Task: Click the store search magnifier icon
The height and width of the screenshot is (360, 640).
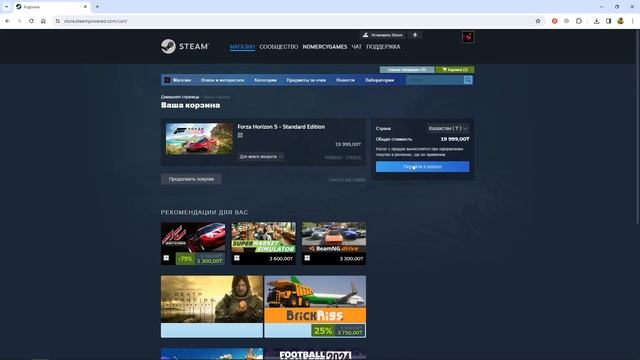Action: (468, 80)
